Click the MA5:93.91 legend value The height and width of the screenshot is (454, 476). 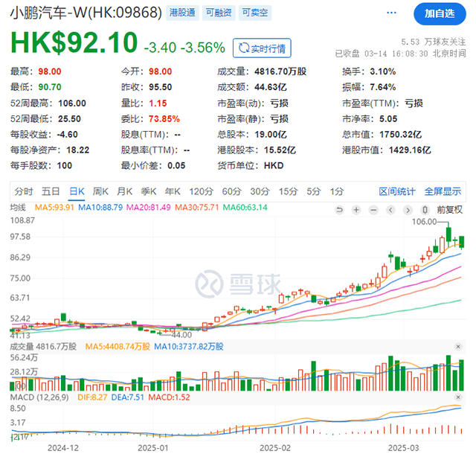point(54,208)
